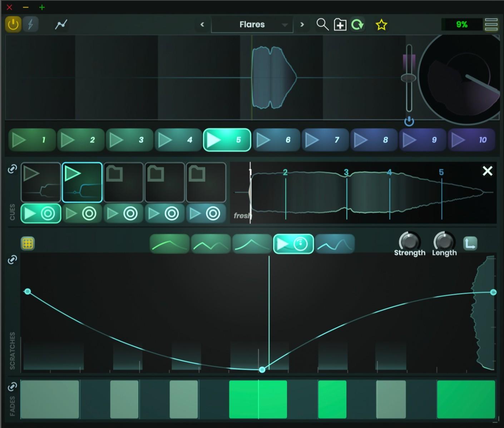This screenshot has height=428, width=504.
Task: Star the Flares preset as a favorite
Action: pyautogui.click(x=381, y=25)
